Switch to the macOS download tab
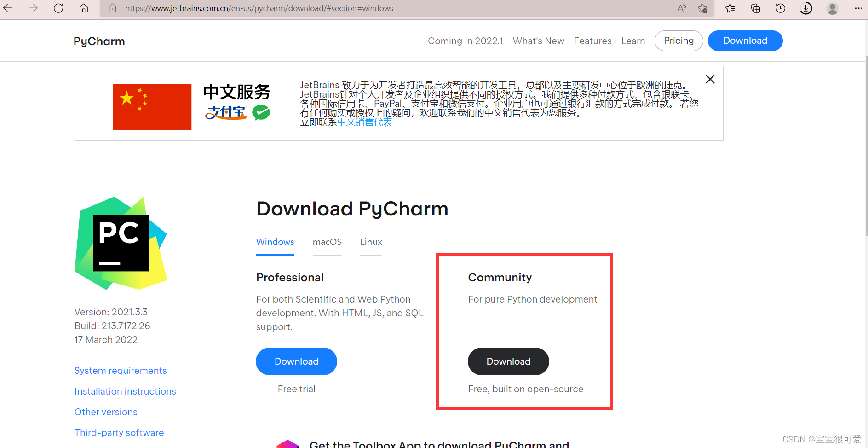This screenshot has width=868, height=448. pyautogui.click(x=327, y=242)
